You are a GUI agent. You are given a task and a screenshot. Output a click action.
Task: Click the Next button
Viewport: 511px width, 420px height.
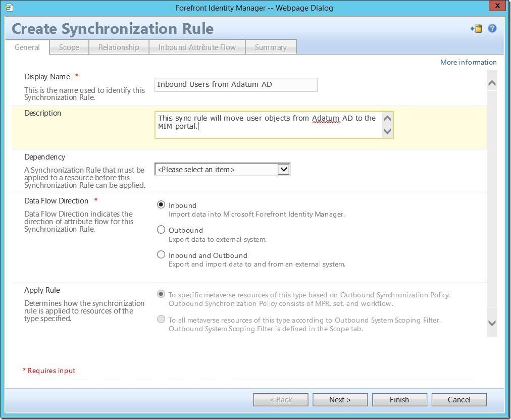pyautogui.click(x=340, y=400)
